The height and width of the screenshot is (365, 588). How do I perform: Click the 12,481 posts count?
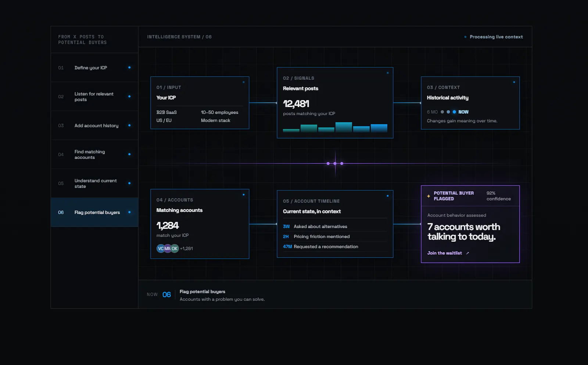coord(296,104)
